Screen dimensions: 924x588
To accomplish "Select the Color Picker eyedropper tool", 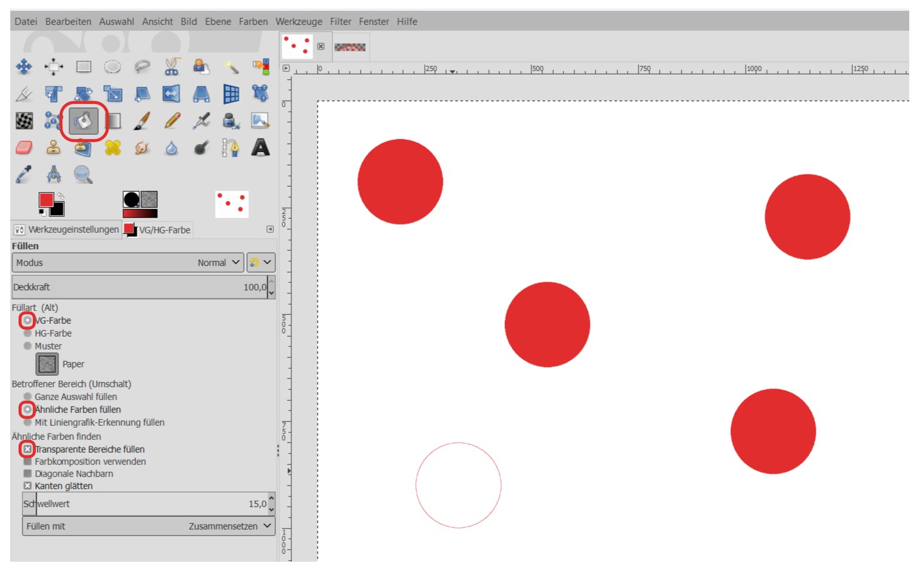I will coord(24,174).
